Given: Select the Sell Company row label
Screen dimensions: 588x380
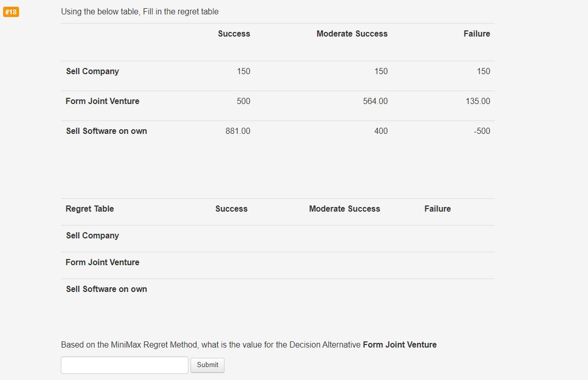Looking at the screenshot, I should (x=92, y=71).
